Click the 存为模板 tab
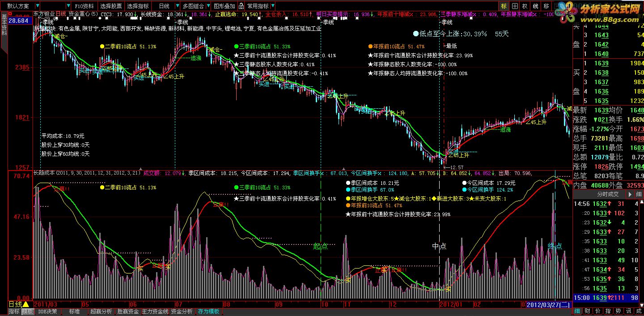The width and height of the screenshot is (644, 316). point(208,312)
